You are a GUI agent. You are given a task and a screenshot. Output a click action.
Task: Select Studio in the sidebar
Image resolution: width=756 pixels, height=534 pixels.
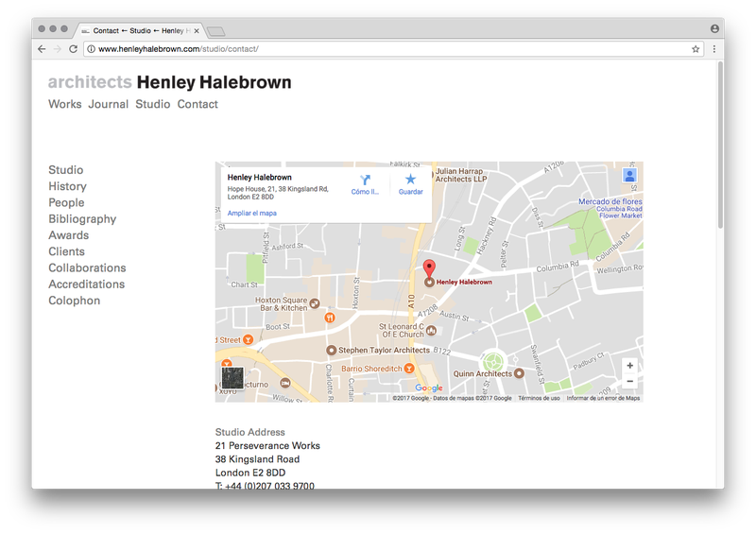pos(65,170)
